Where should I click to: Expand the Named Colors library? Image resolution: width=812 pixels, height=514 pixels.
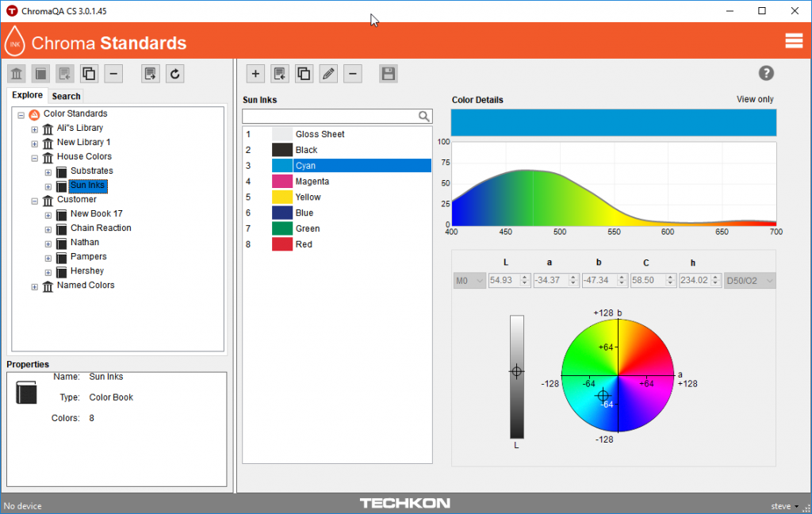pyautogui.click(x=34, y=286)
